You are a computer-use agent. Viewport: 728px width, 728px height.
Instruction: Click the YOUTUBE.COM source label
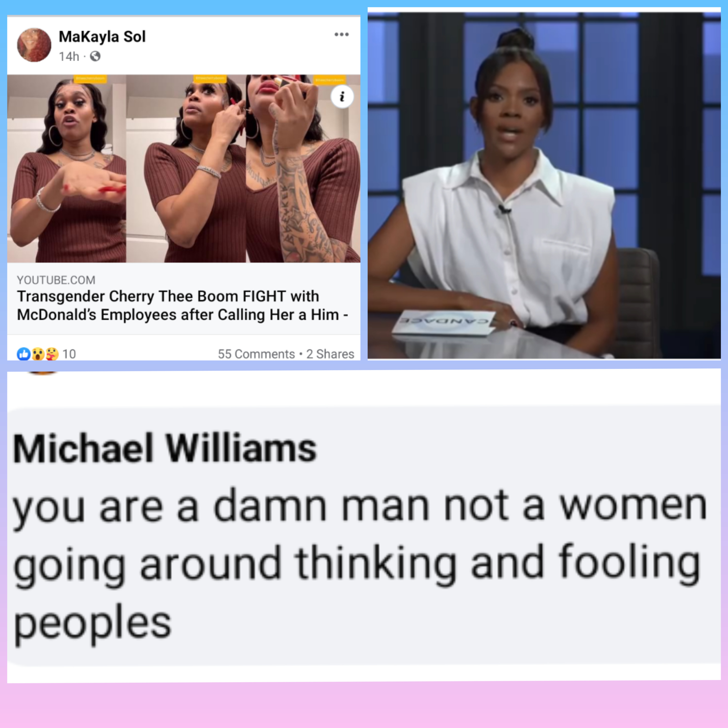[x=56, y=280]
